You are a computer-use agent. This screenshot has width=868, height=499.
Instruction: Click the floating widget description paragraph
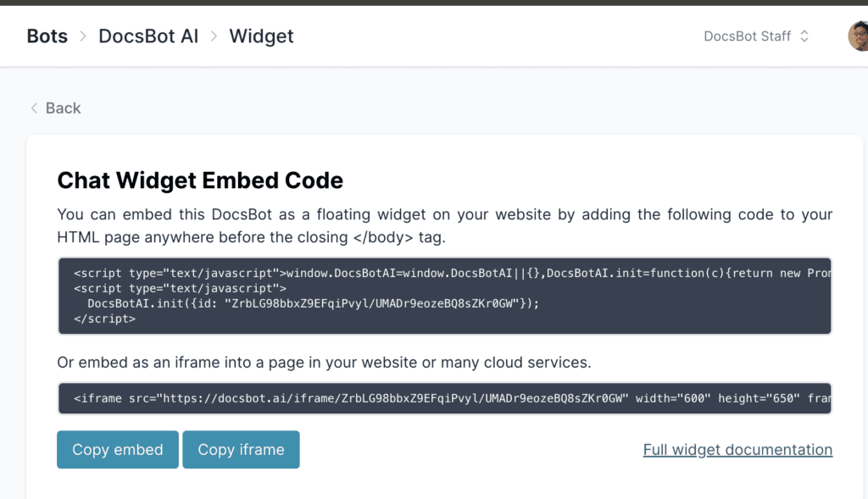click(x=444, y=226)
